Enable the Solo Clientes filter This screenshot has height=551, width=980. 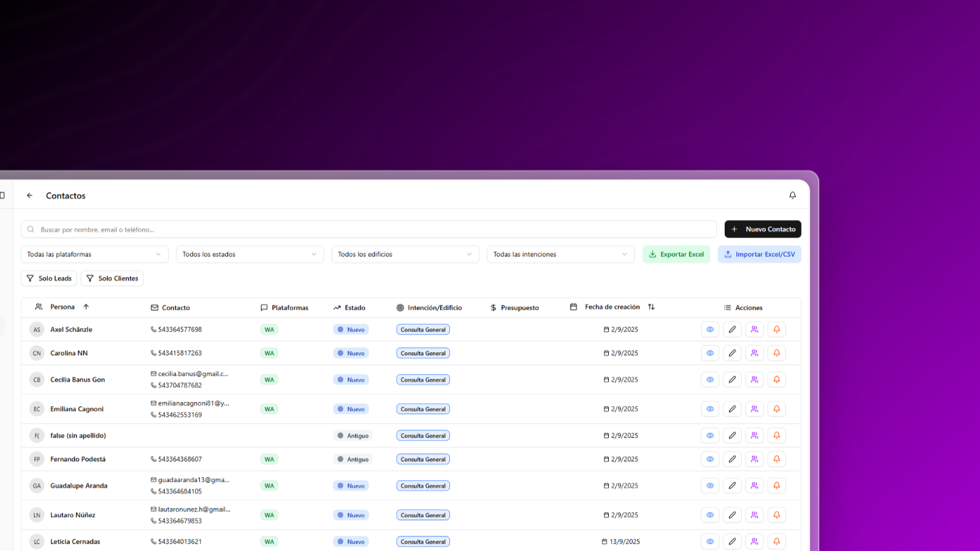coord(112,278)
